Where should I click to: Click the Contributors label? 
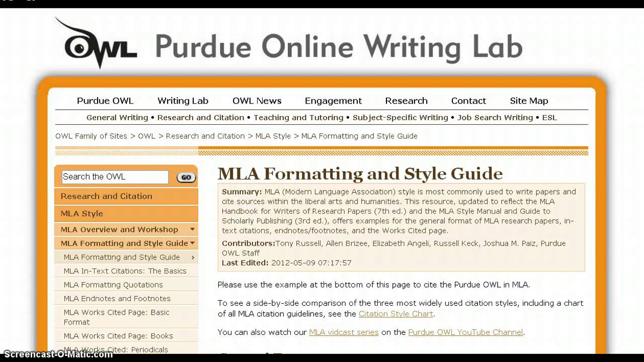click(x=249, y=243)
